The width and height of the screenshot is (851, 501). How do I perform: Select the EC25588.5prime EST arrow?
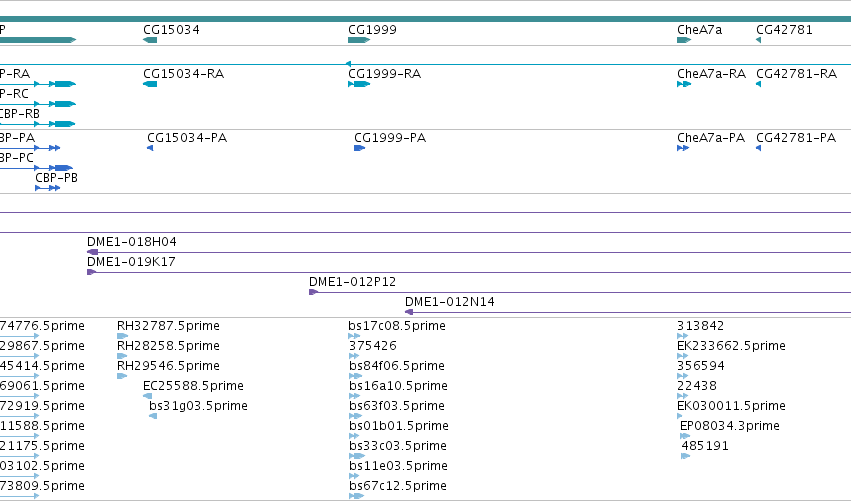[x=148, y=396]
